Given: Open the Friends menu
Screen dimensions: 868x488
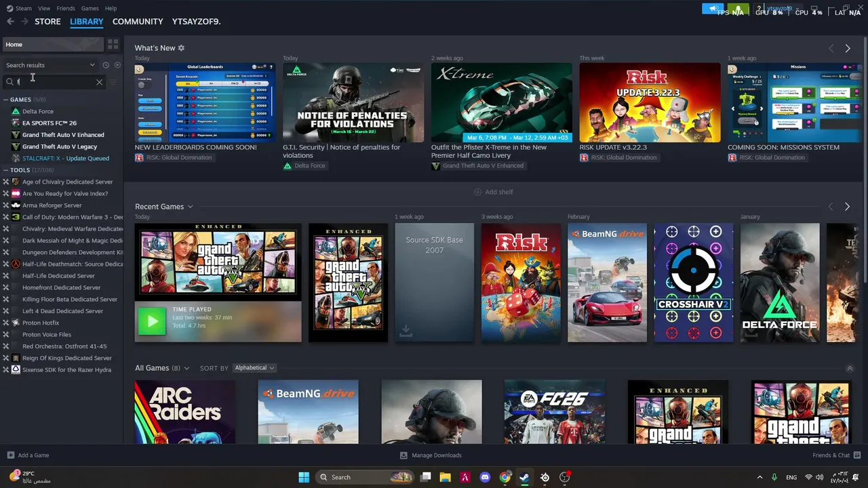Looking at the screenshot, I should (66, 8).
